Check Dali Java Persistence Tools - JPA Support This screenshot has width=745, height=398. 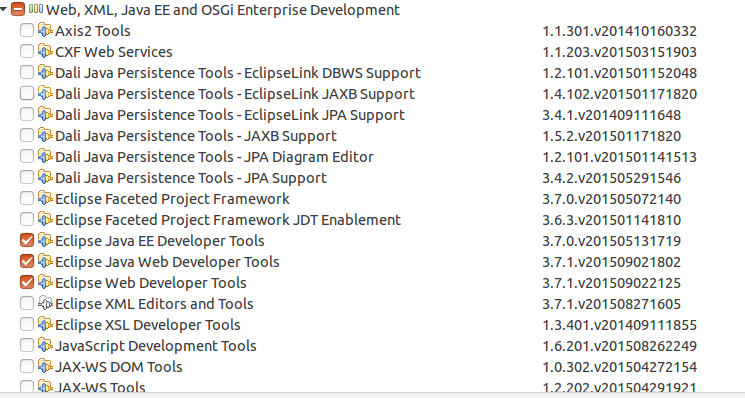(x=27, y=177)
